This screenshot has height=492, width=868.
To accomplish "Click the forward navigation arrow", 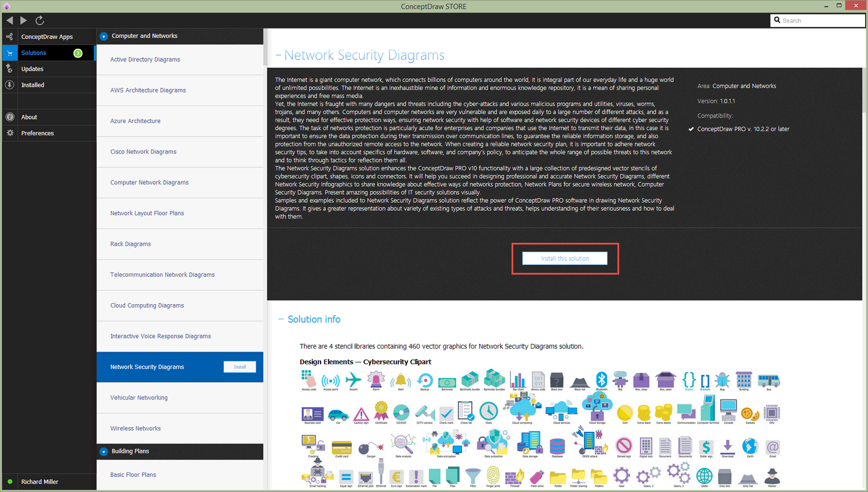I will [x=24, y=20].
